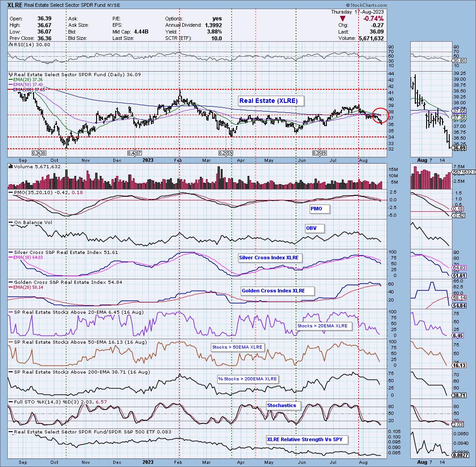Click the 0.2559 marker label under price chart
The image size is (476, 467).
point(226,153)
